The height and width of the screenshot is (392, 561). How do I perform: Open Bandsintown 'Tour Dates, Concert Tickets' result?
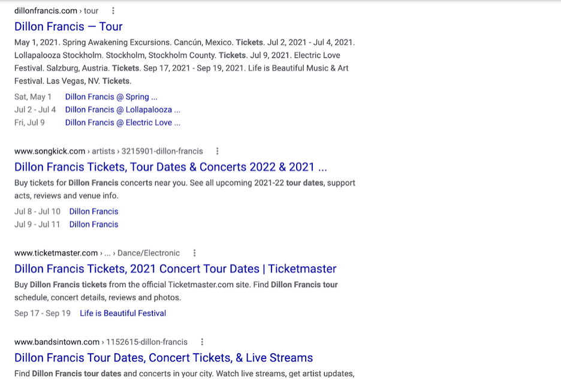pyautogui.click(x=164, y=358)
